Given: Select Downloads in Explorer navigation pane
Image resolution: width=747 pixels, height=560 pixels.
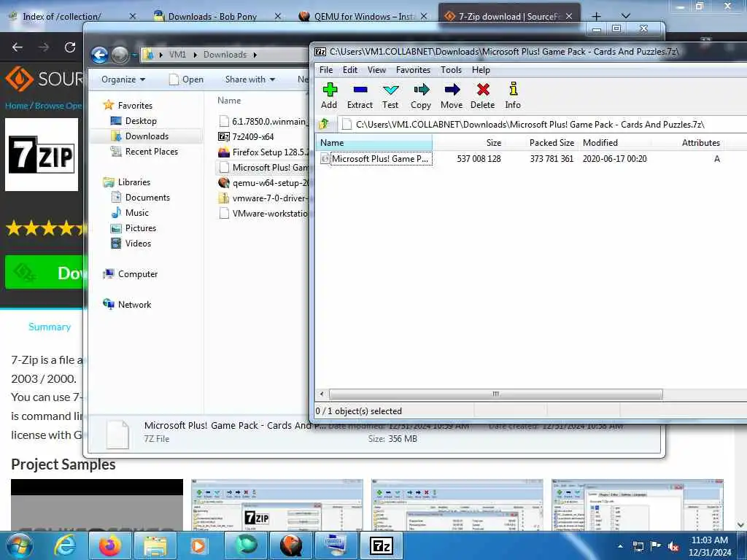Looking at the screenshot, I should [x=146, y=136].
